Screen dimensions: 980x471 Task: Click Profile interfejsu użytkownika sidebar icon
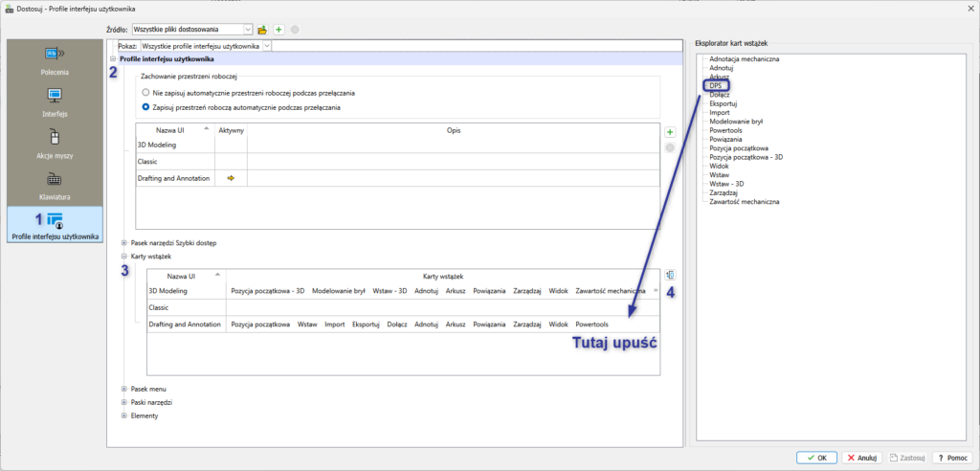[x=54, y=220]
